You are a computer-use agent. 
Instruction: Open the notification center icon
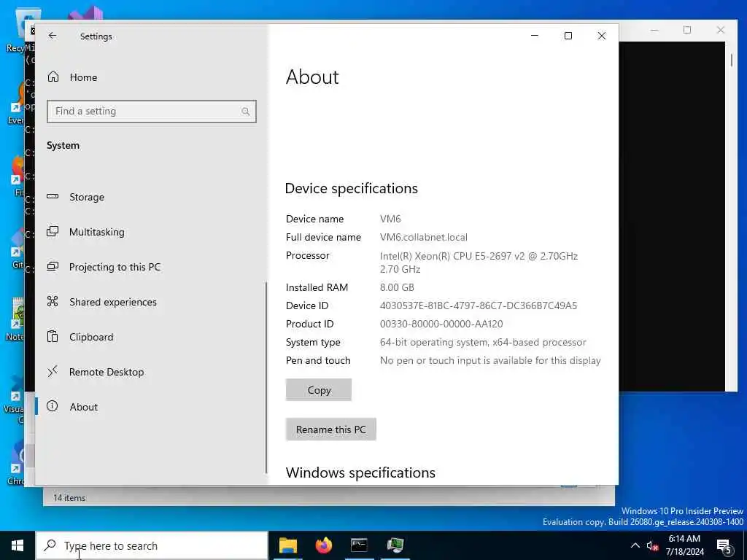click(724, 546)
